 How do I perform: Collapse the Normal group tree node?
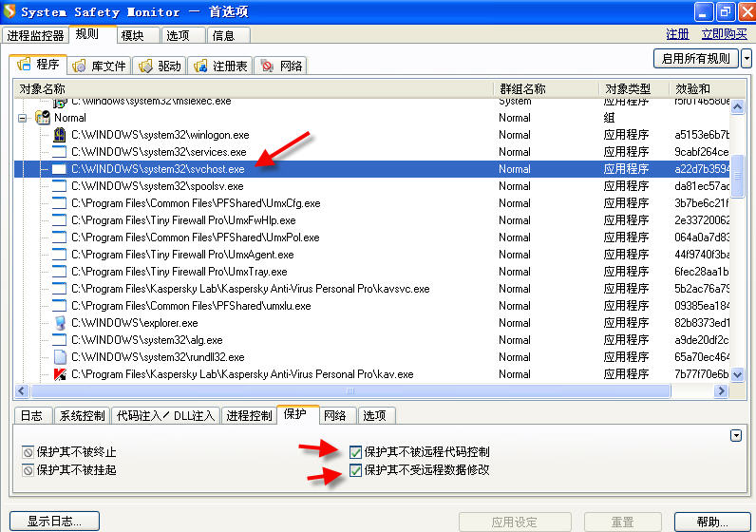pyautogui.click(x=22, y=118)
